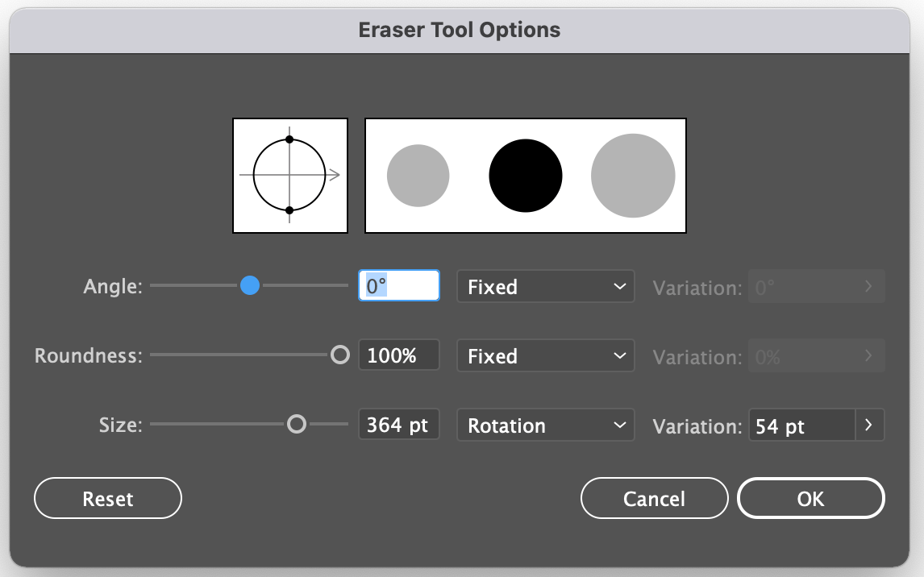
Task: Click the Roundness 100% input field
Action: coord(399,355)
